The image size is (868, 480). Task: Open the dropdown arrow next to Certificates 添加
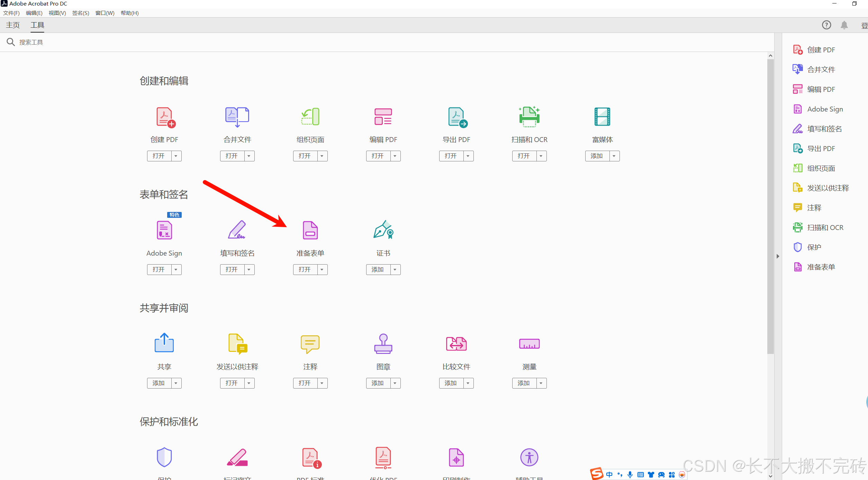point(395,269)
